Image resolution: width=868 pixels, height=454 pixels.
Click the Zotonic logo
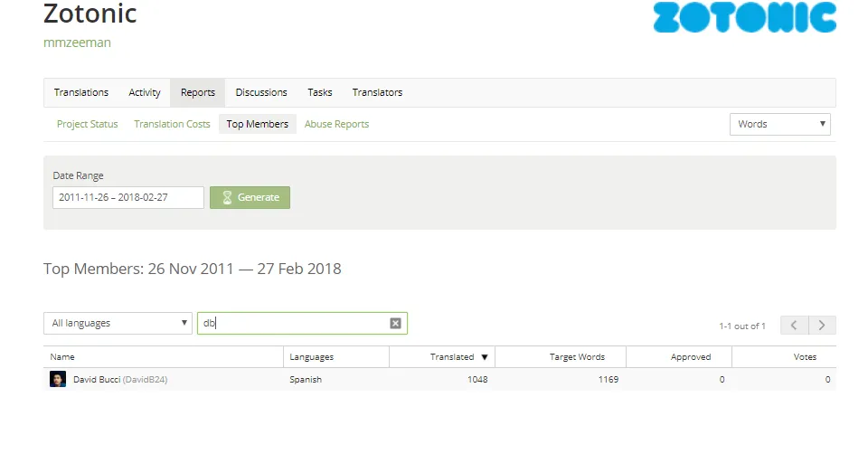pos(744,17)
